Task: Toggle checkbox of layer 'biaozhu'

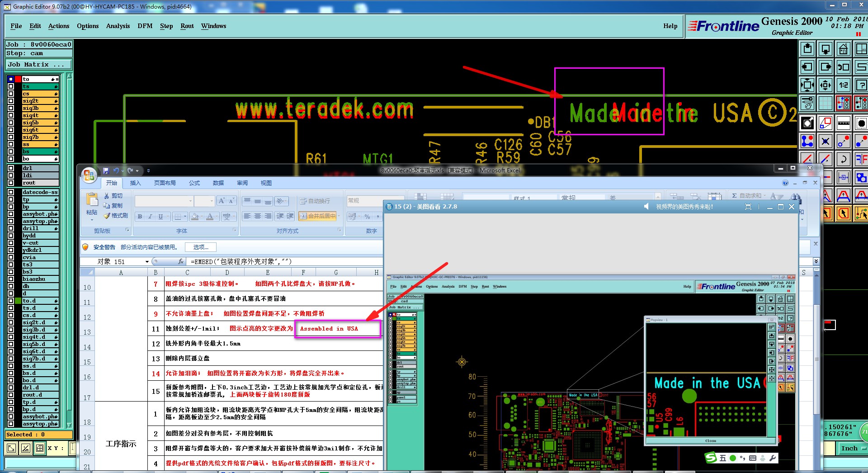Action: 11,279
